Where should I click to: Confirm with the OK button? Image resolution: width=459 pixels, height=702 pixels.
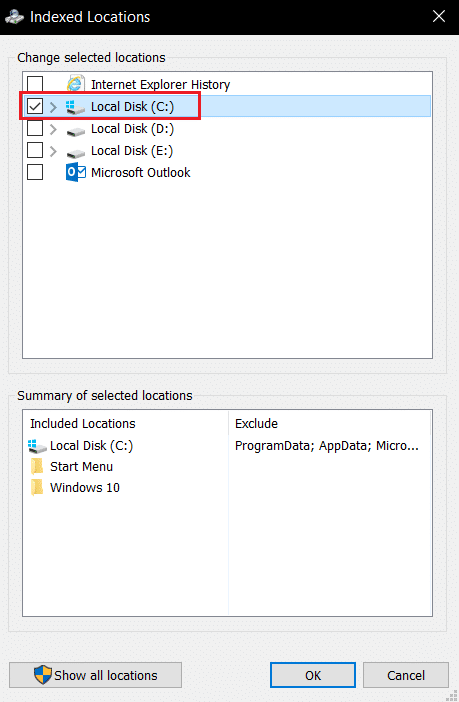(x=313, y=675)
